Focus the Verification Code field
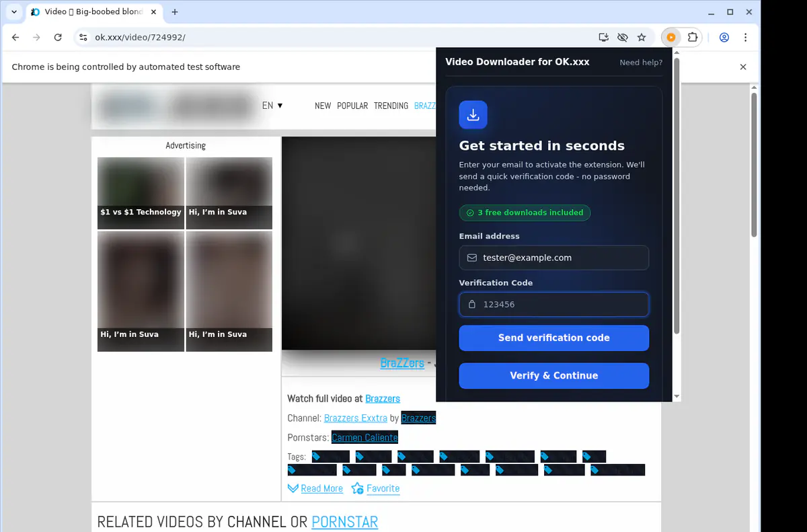This screenshot has width=807, height=532. pos(554,304)
